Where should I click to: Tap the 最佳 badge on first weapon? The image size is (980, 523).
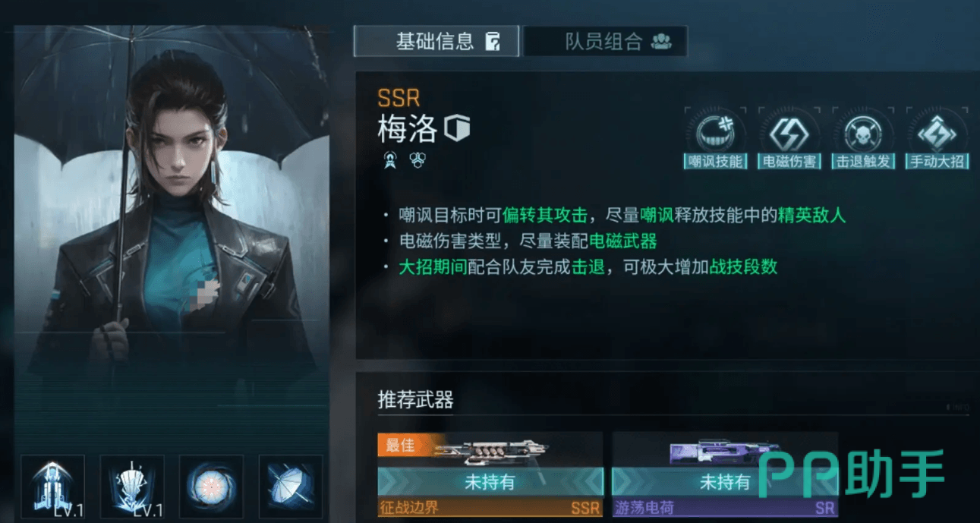click(x=401, y=445)
